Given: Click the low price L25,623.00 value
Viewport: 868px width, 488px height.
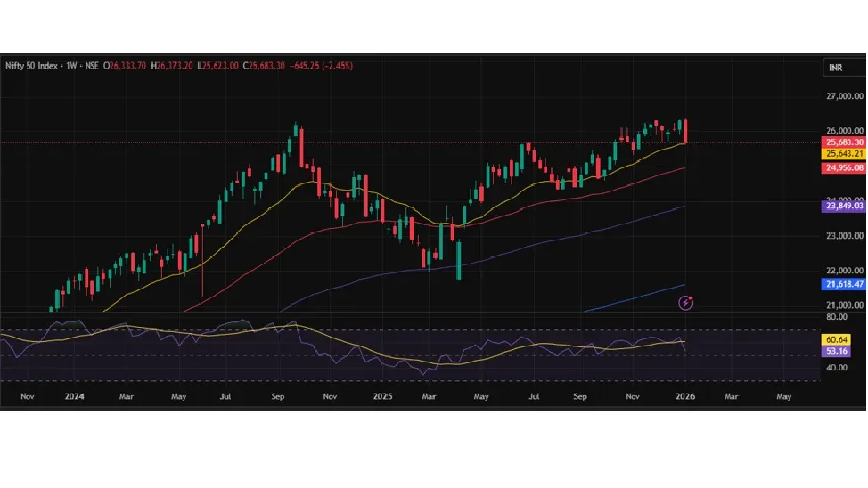Looking at the screenshot, I should tap(218, 66).
